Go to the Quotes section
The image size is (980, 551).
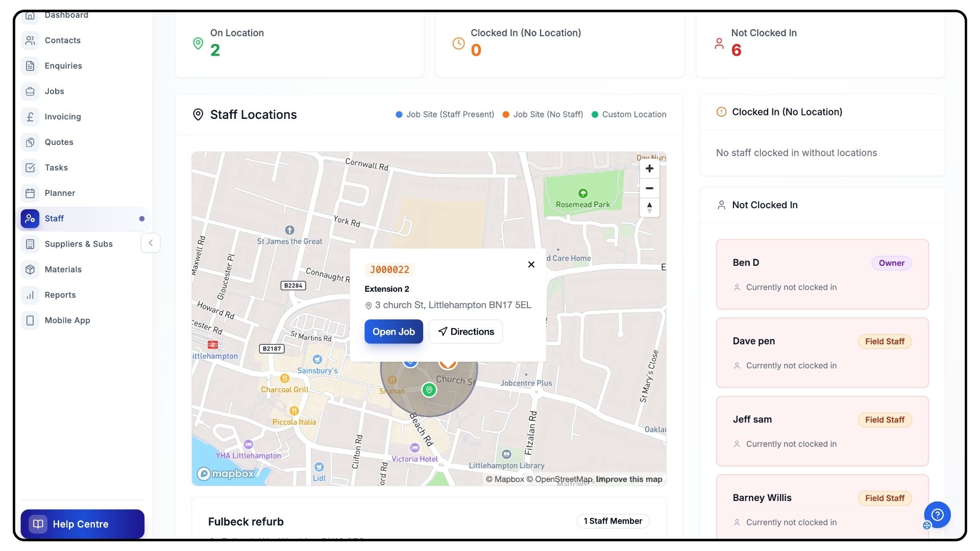59,142
